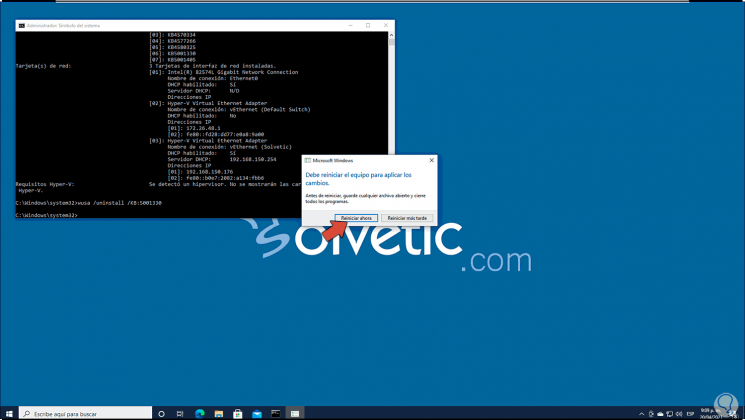This screenshot has width=745, height=420.
Task: Open the Command Prompt title bar icon menu
Action: pos(21,26)
